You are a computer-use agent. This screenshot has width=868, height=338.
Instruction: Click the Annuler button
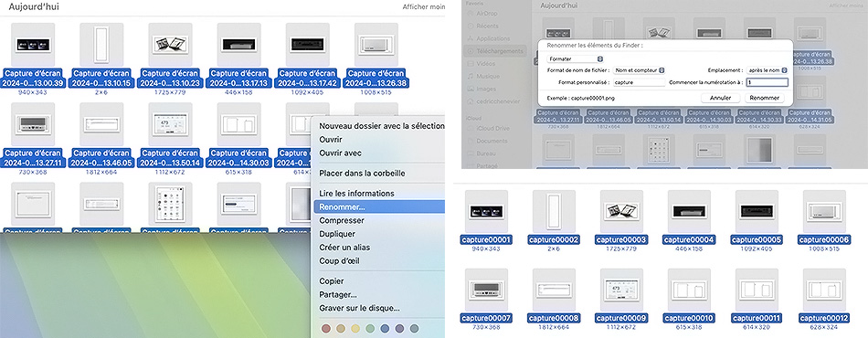pyautogui.click(x=720, y=98)
